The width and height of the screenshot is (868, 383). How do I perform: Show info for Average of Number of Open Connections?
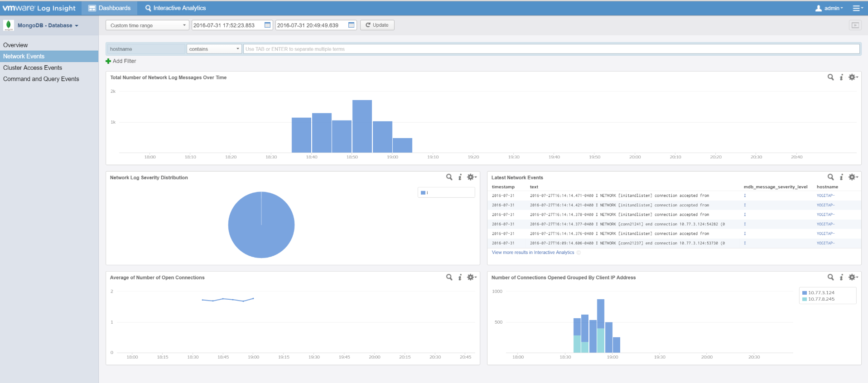460,278
